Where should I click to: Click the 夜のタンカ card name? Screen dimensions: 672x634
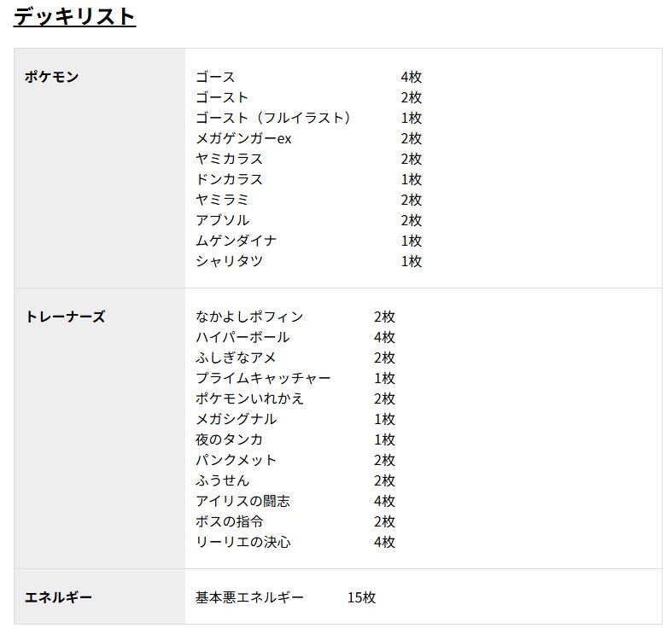pos(230,439)
